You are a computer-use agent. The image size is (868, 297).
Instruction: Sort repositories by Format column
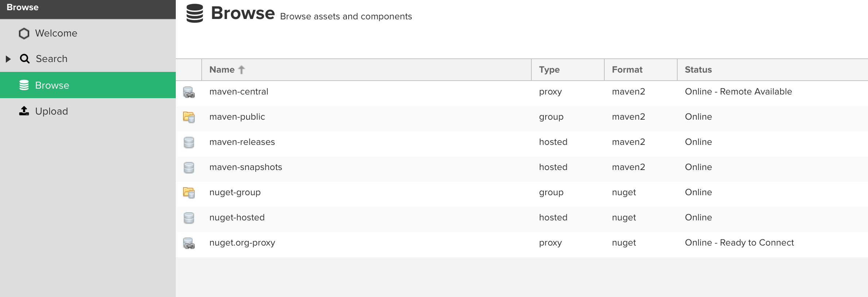(x=627, y=70)
